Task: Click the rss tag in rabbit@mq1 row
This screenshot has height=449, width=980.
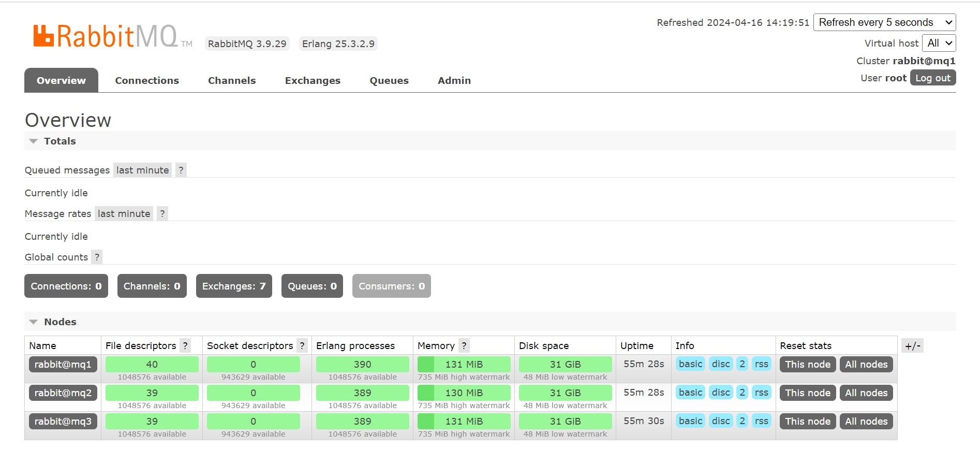Action: pyautogui.click(x=762, y=364)
